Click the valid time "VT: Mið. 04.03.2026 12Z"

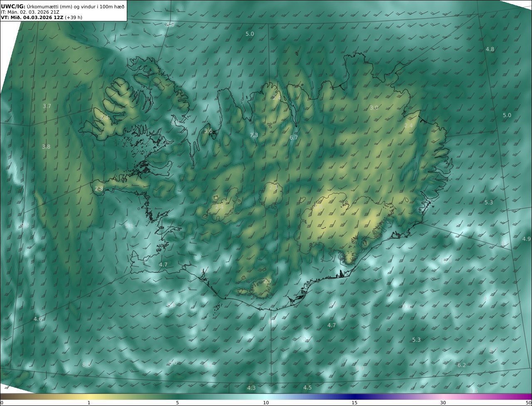[32, 17]
